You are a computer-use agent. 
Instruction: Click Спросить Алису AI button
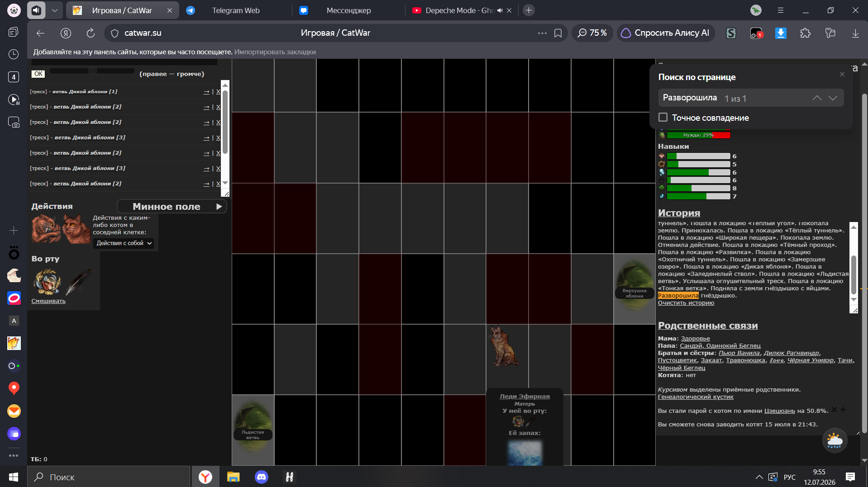point(666,33)
